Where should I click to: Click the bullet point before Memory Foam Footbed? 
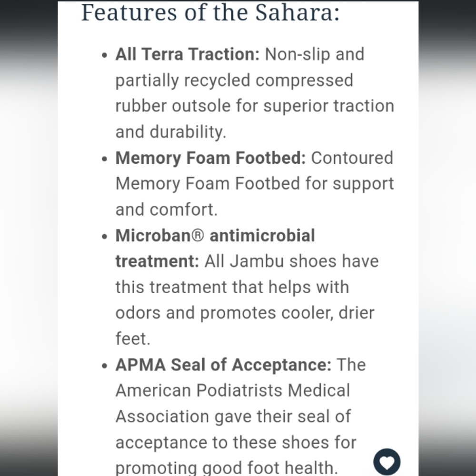click(104, 159)
